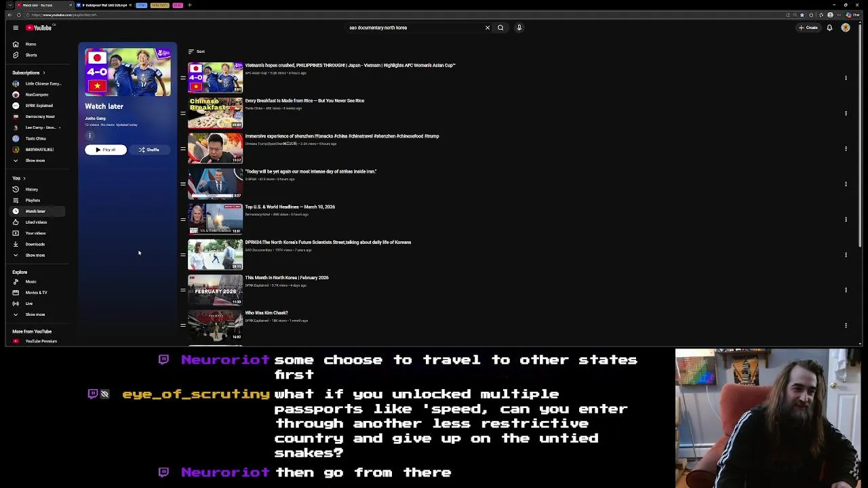
Task: Open the browser tab list dropdown
Action: click(x=9, y=5)
